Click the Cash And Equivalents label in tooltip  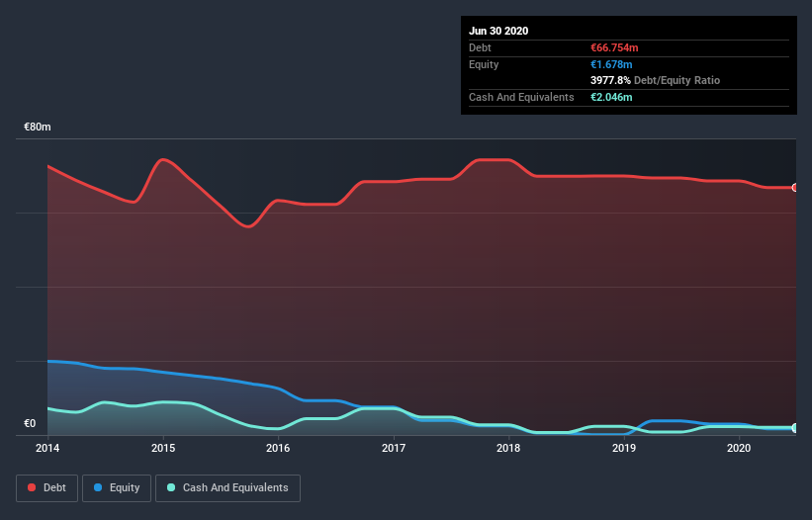click(x=521, y=97)
